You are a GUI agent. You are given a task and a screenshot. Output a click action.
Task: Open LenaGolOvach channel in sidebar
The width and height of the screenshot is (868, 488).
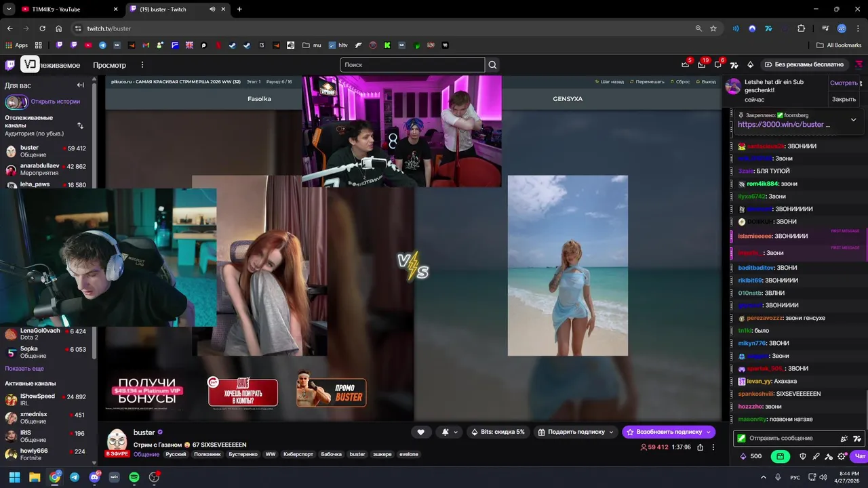point(45,333)
